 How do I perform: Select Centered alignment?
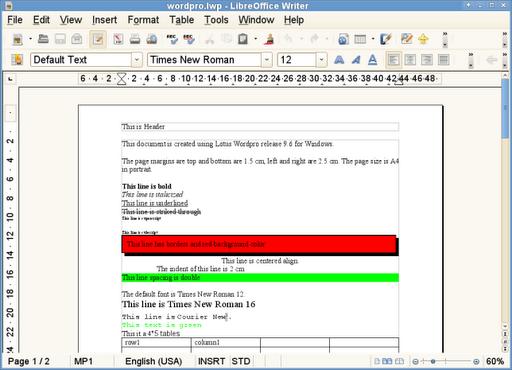tap(410, 60)
